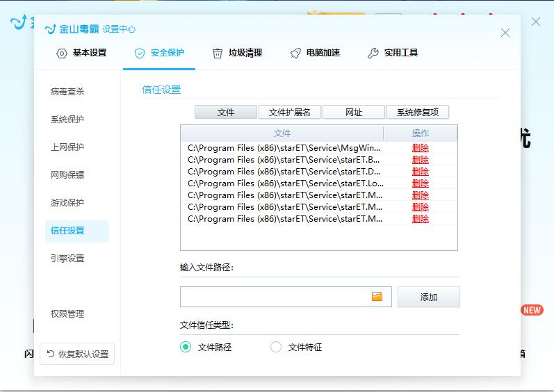
Task: Select the Service\starET.D... file row
Action: (318, 172)
